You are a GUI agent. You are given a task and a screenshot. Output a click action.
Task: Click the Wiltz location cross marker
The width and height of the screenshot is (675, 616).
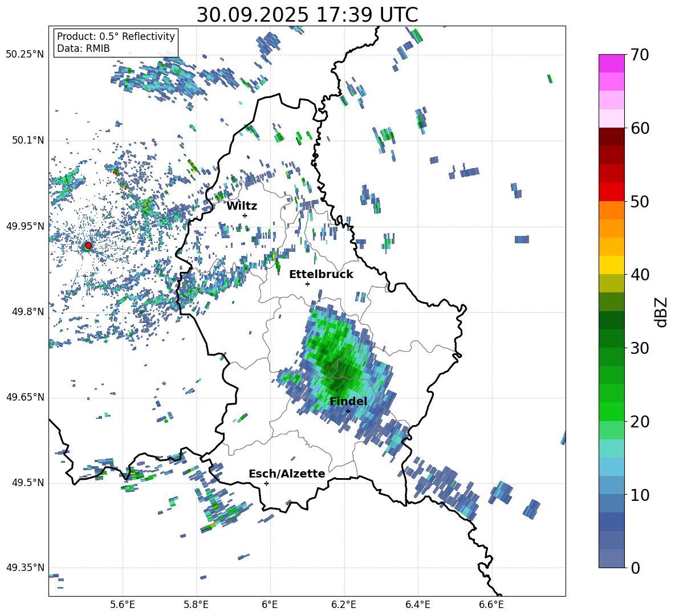[x=245, y=215]
